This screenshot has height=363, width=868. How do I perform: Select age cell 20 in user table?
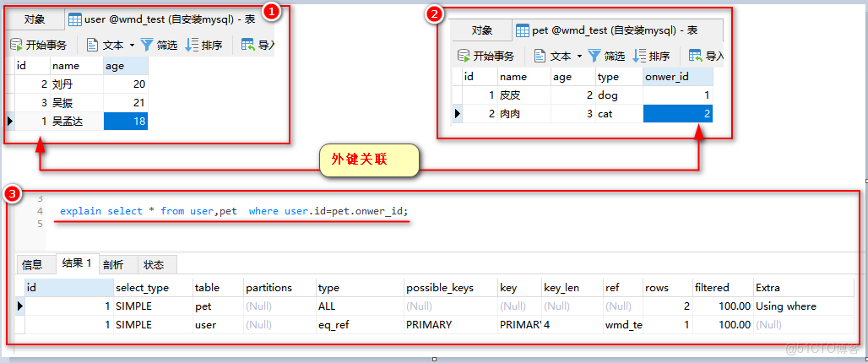click(x=126, y=84)
